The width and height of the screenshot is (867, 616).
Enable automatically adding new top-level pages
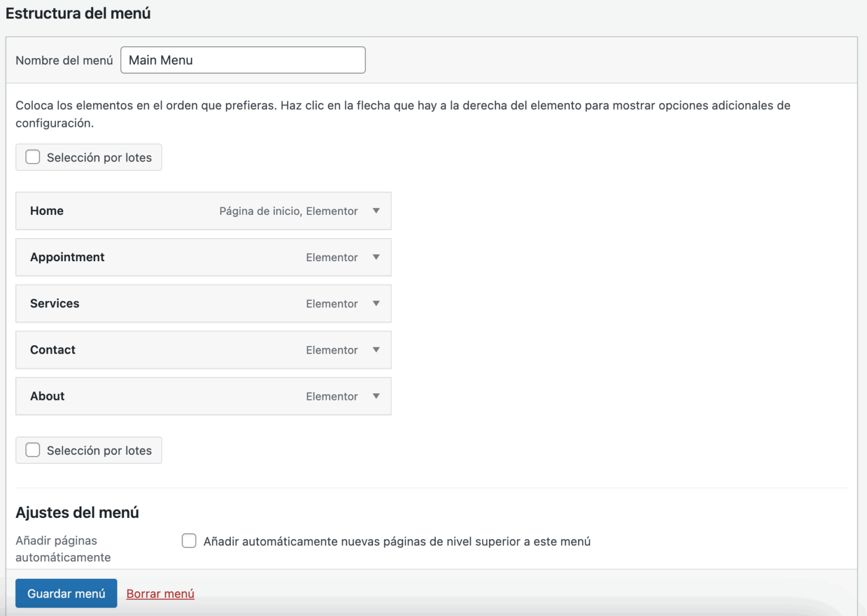click(x=189, y=540)
